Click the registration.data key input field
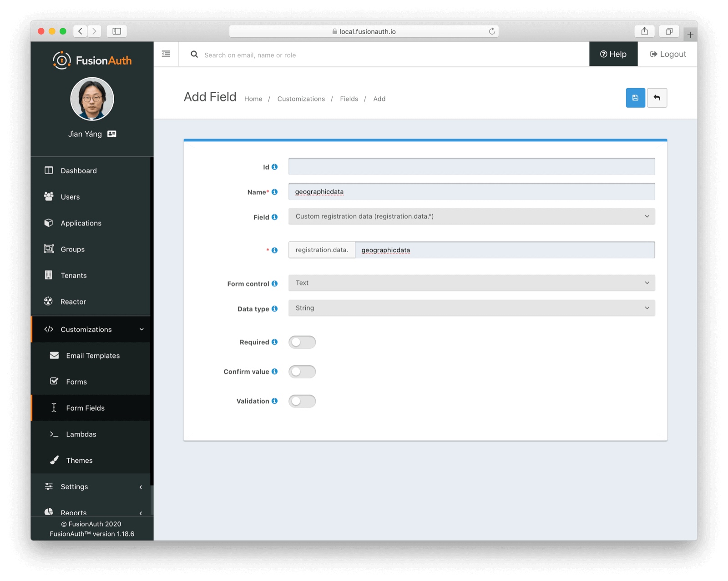Screen dimensions: 728x581 [x=505, y=250]
